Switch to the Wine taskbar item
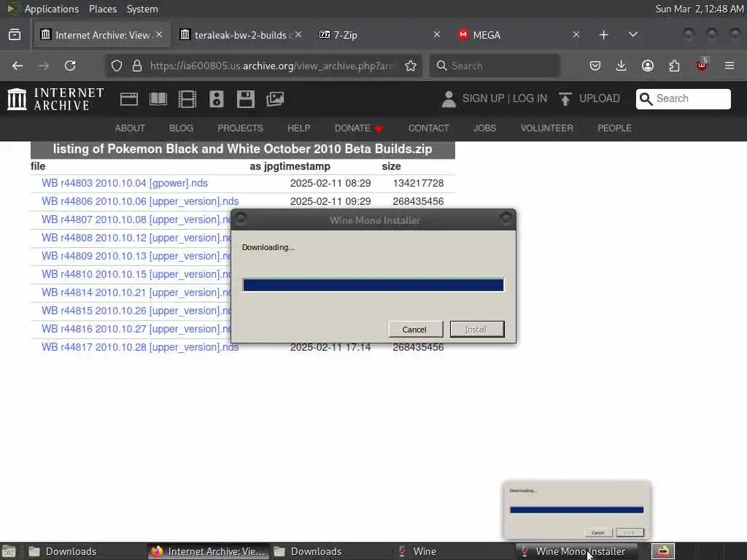 click(452, 551)
